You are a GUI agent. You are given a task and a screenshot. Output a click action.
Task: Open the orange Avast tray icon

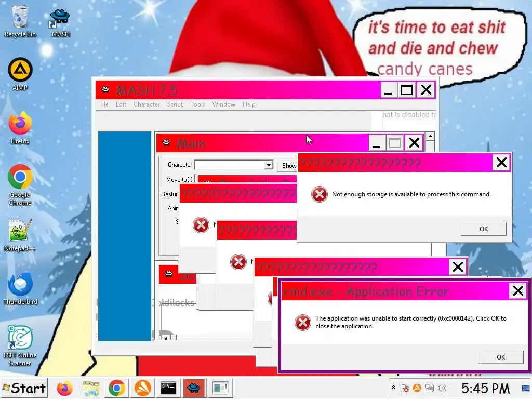(x=417, y=388)
